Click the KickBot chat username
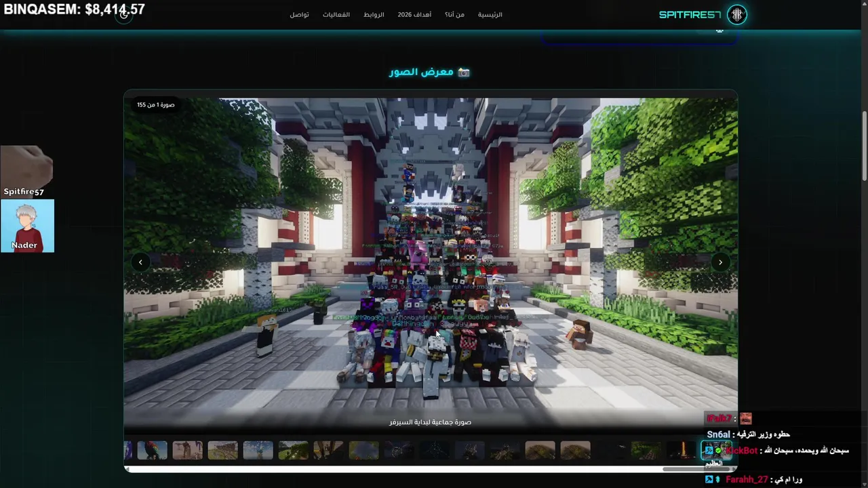868x488 pixels. (741, 451)
